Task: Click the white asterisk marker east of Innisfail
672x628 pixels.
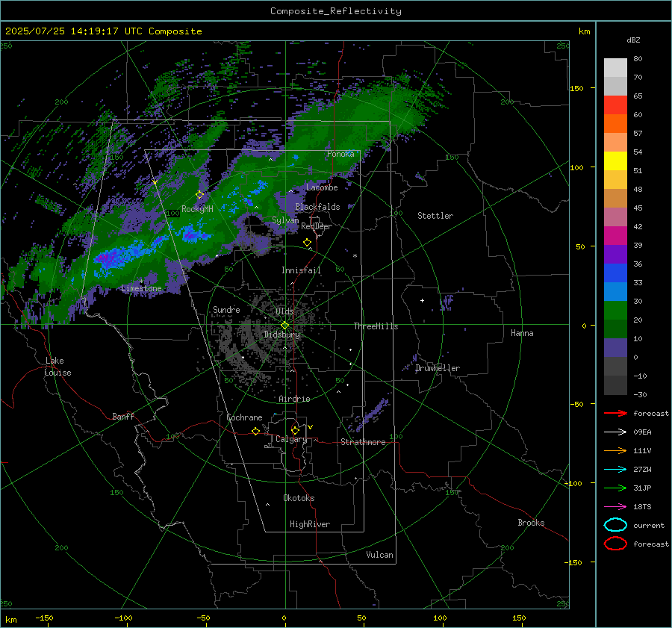Action: [355, 256]
